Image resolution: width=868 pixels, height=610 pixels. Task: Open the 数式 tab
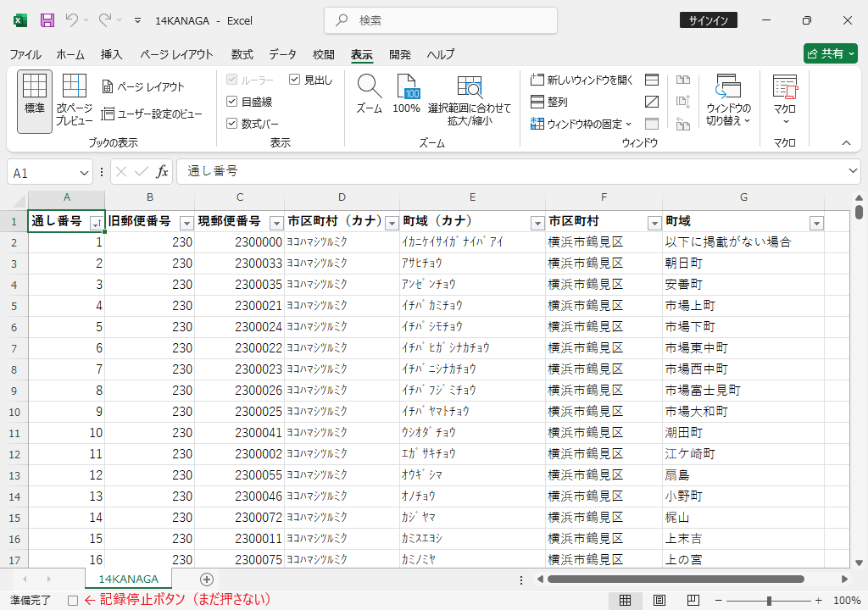(242, 54)
